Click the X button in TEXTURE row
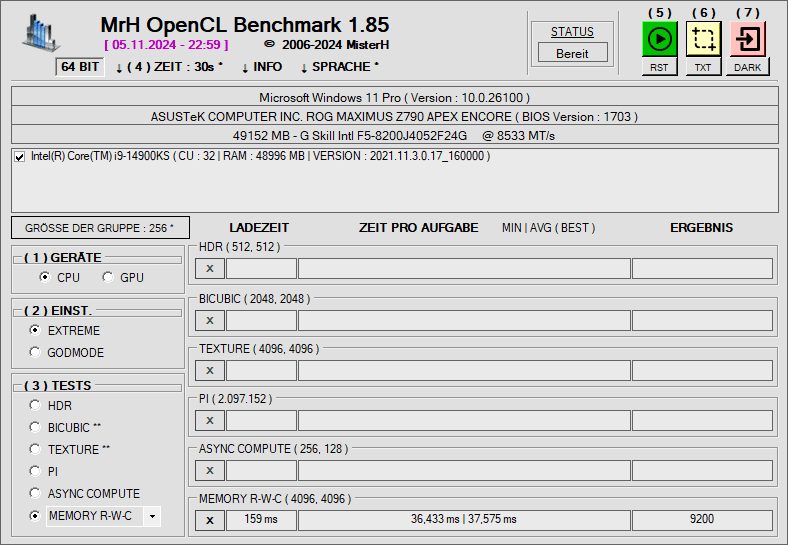Image resolution: width=788 pixels, height=545 pixels. pos(210,371)
